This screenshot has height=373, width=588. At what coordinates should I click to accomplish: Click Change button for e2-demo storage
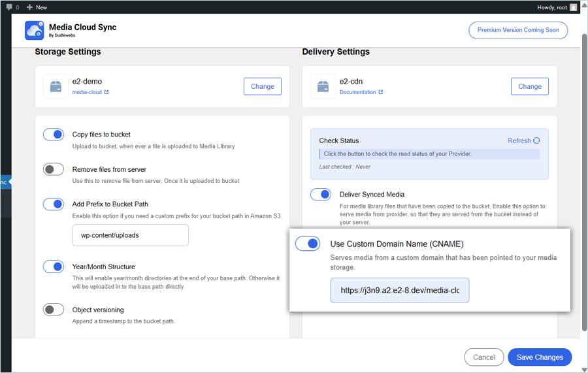[263, 86]
